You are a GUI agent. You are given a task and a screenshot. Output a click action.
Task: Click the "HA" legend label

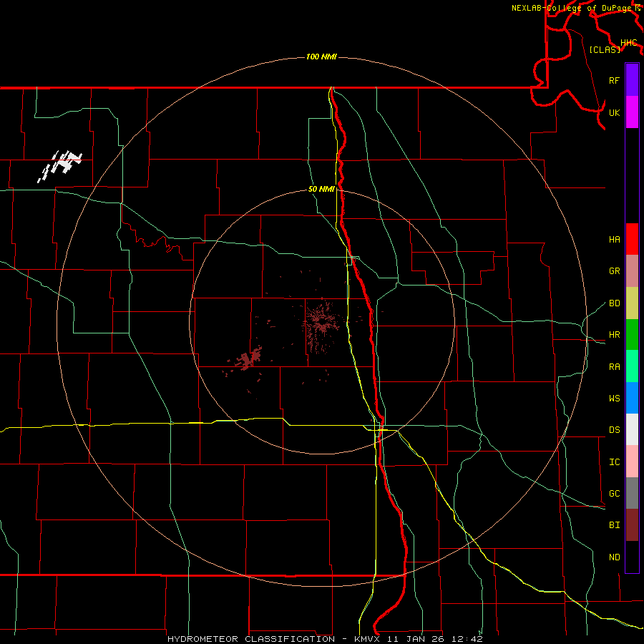pos(614,239)
